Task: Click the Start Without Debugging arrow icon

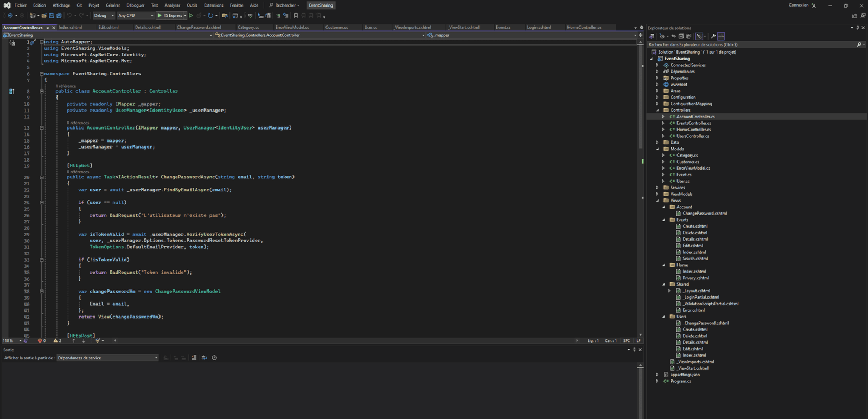Action: pyautogui.click(x=191, y=15)
